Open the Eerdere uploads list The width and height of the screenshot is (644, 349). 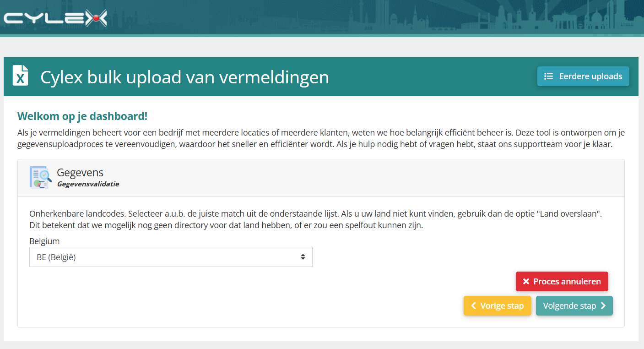tap(583, 76)
